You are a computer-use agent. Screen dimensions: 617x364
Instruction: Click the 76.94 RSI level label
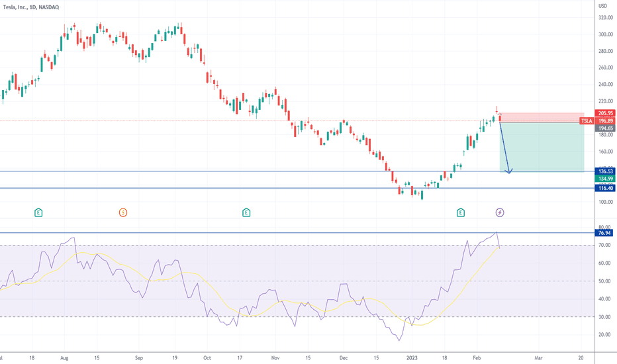point(604,233)
